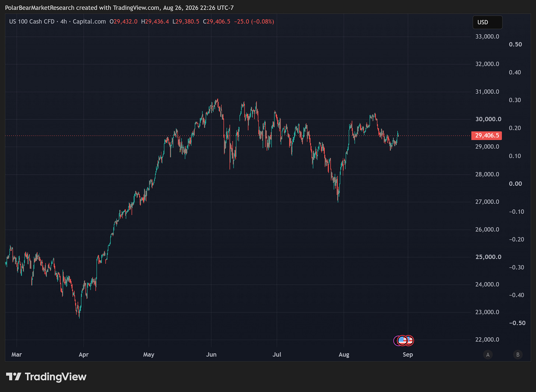Click the 22,000.0 price axis label
Image resolution: width=536 pixels, height=392 pixels.
pyautogui.click(x=487, y=340)
